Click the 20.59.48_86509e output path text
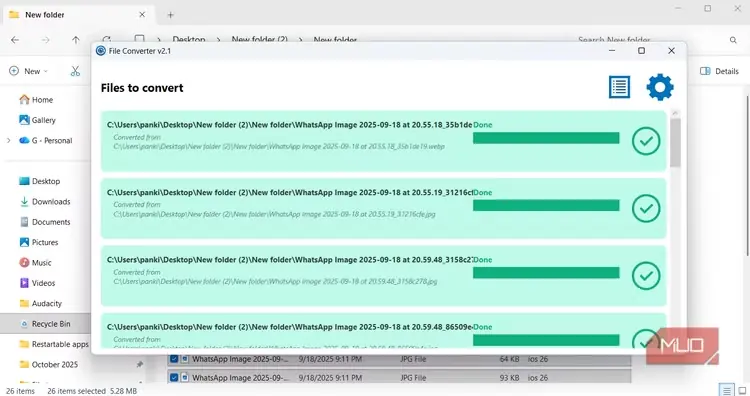 (289, 327)
